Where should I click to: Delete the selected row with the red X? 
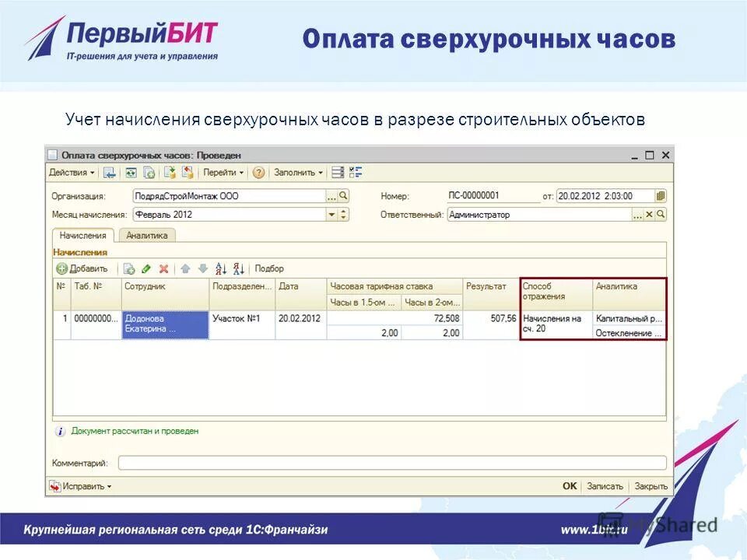(163, 268)
